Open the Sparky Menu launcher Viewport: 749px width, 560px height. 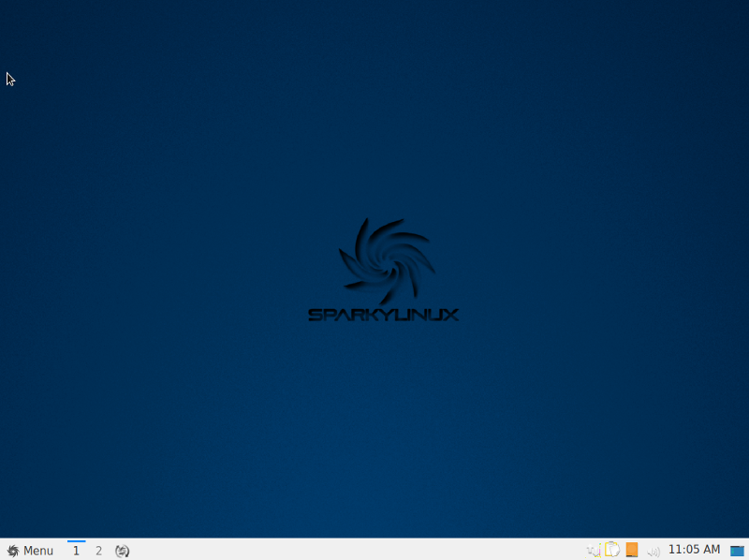tap(30, 551)
